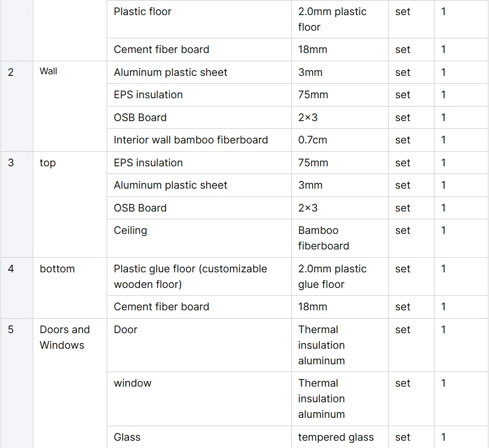Select the 'top' category cell
Screen dimensions: 489x448
(x=47, y=163)
